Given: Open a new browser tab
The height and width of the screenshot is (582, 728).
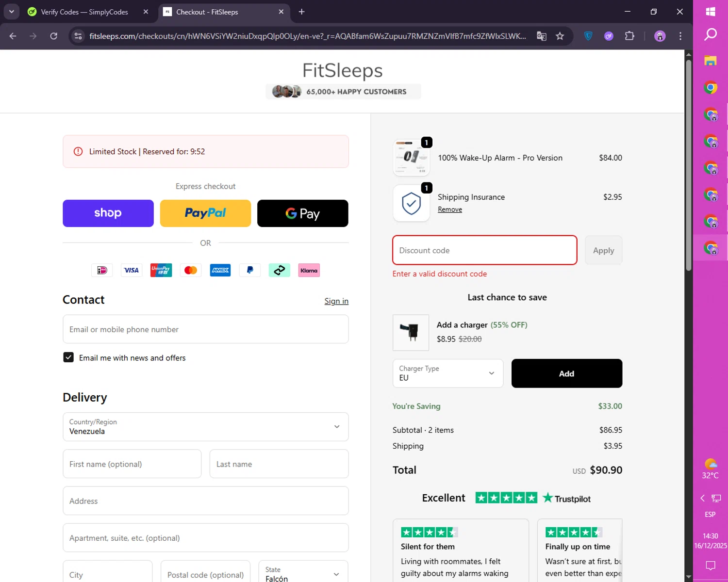Looking at the screenshot, I should [301, 12].
